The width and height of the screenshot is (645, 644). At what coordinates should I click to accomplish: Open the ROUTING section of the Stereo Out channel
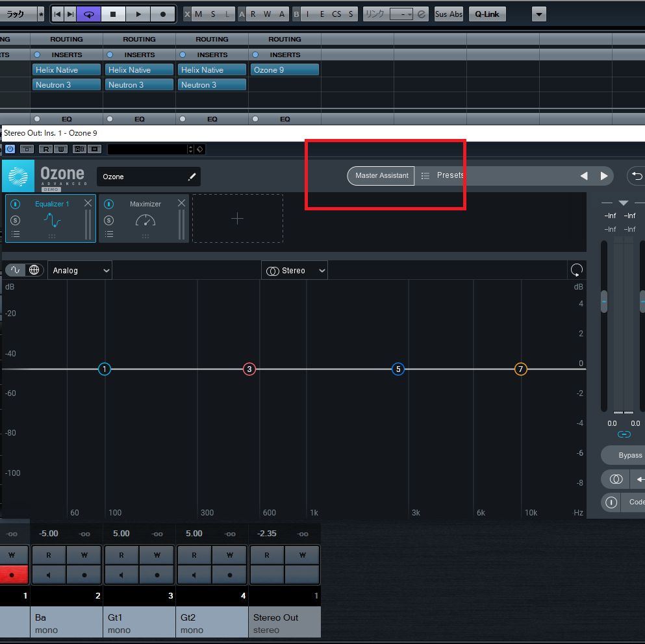point(285,39)
